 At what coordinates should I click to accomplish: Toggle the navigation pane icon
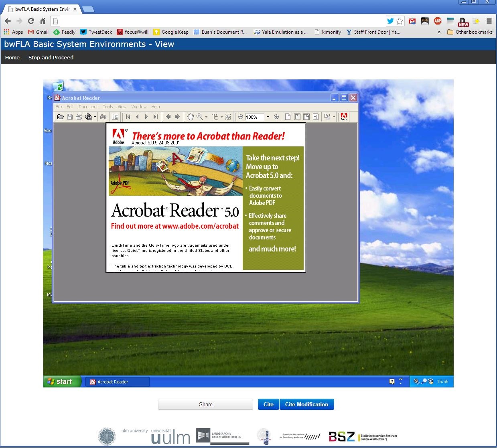115,117
